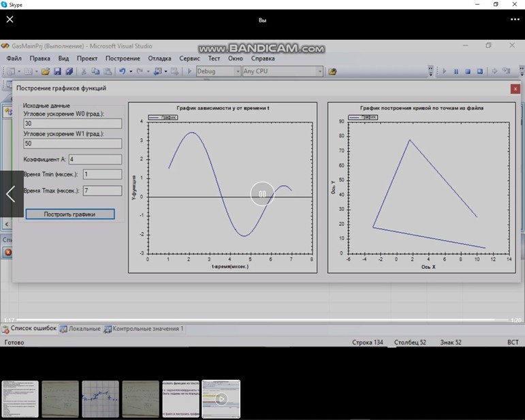Screen dimensions: 525x420
Task: Open the graph-paper formula thumbnail
Action: [x=101, y=399]
